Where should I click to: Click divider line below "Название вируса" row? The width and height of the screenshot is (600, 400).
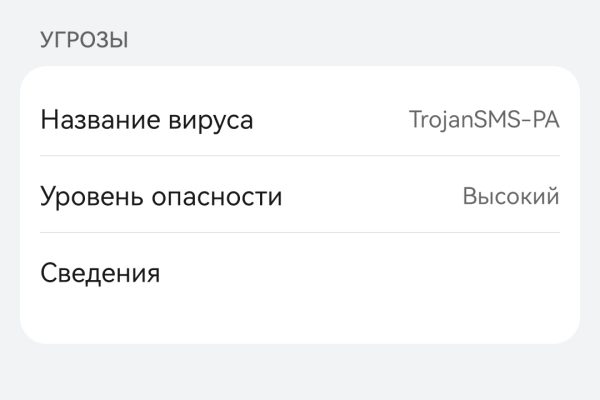(300, 156)
